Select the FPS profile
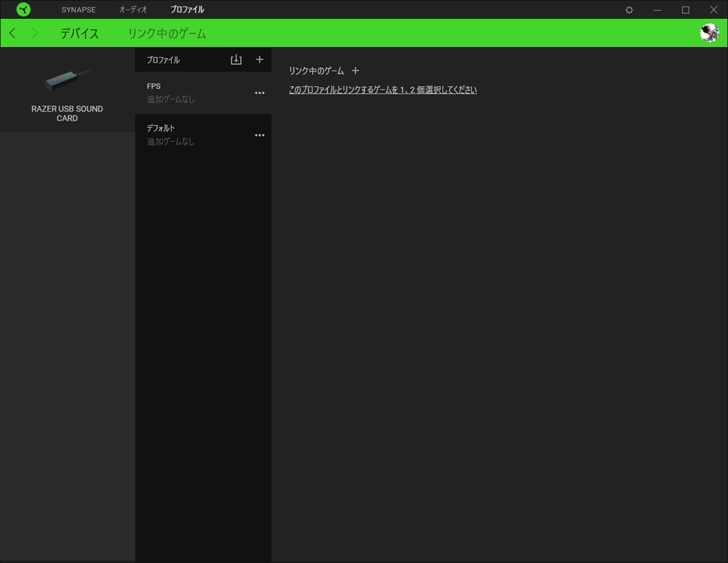This screenshot has width=728, height=563. click(x=203, y=93)
